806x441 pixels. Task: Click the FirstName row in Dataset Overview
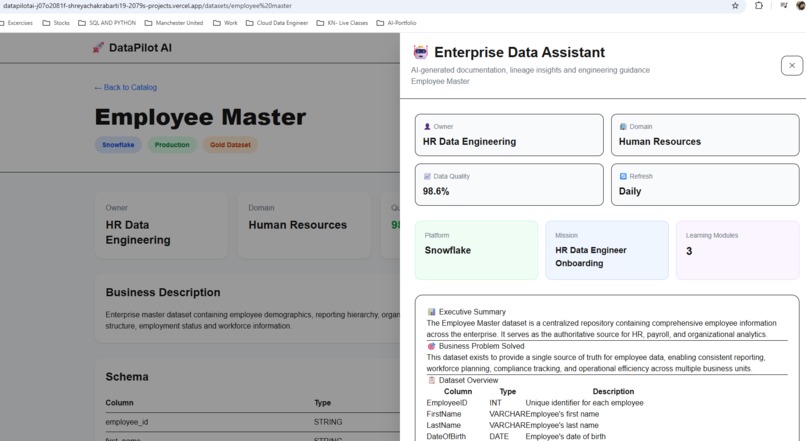[512, 414]
